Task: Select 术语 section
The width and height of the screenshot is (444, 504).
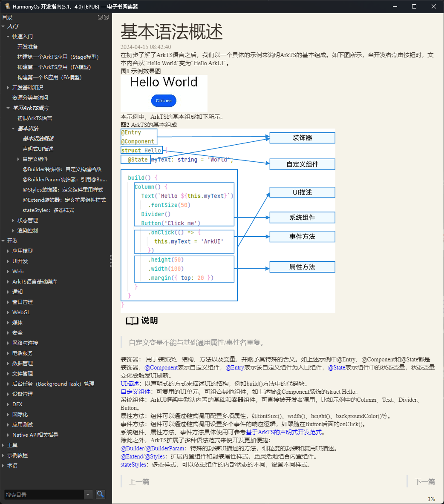Action: [12, 465]
